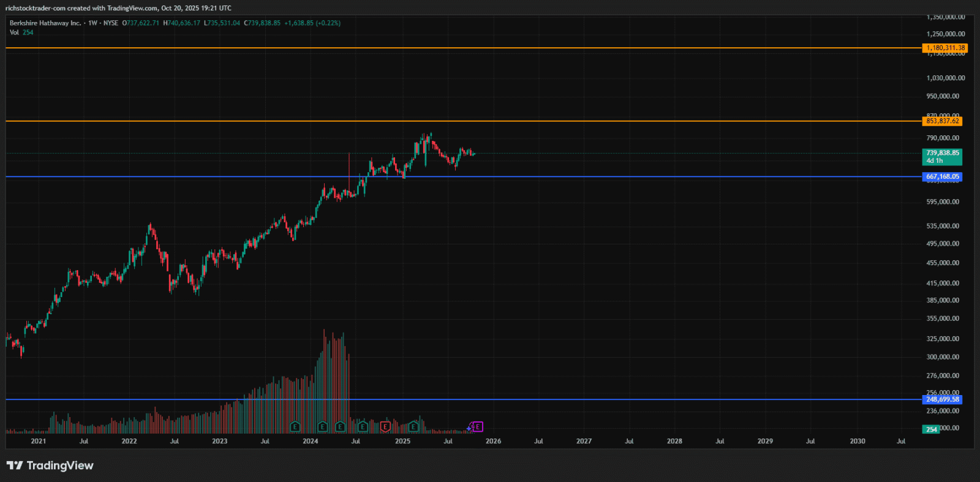Select the green earnings marker for spring 2024

[340, 427]
